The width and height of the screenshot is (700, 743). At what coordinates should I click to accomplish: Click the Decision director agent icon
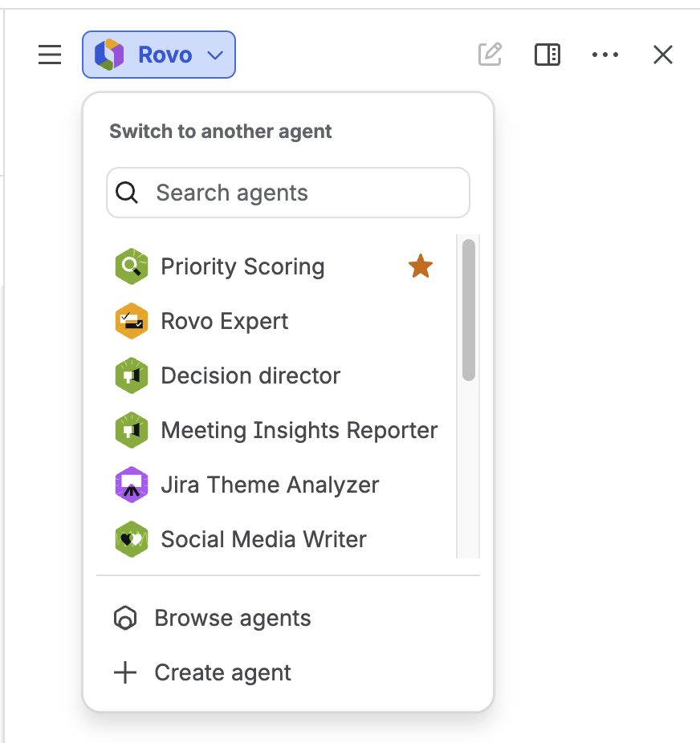131,375
